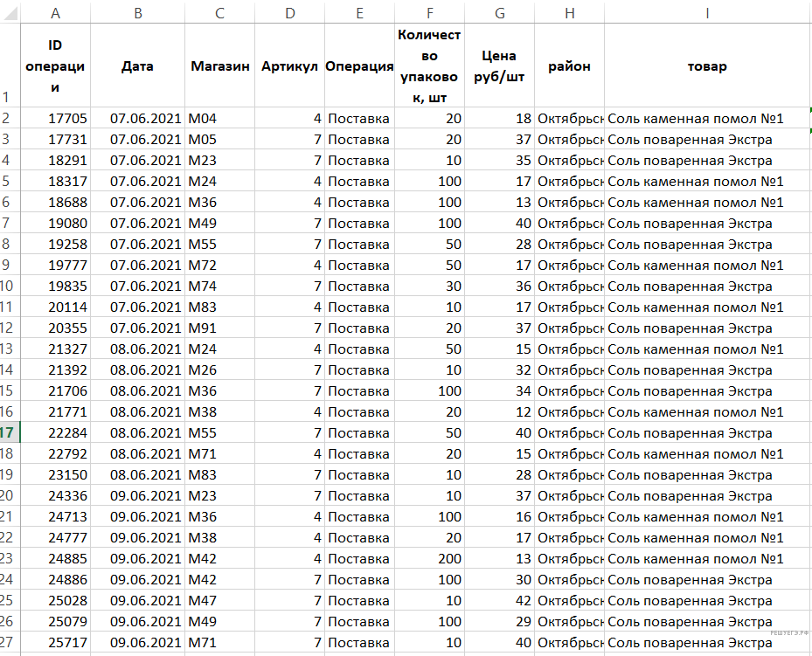Select cell with operation ID 25717

point(55,642)
